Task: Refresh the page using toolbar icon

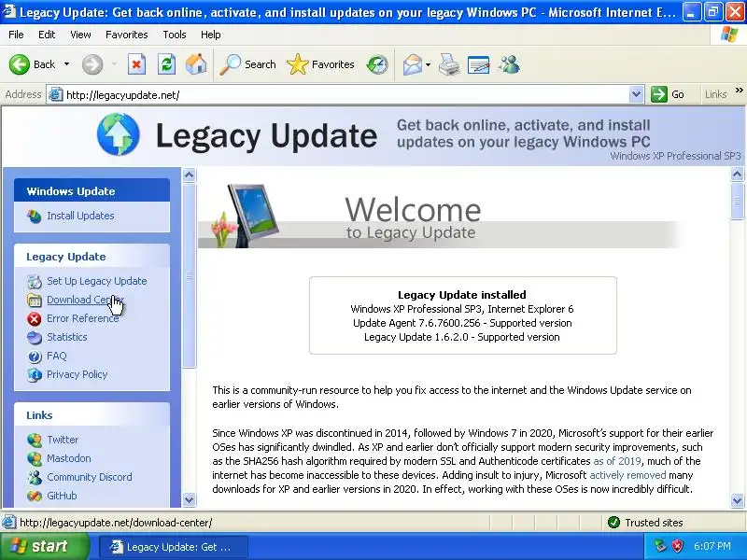Action: click(167, 64)
